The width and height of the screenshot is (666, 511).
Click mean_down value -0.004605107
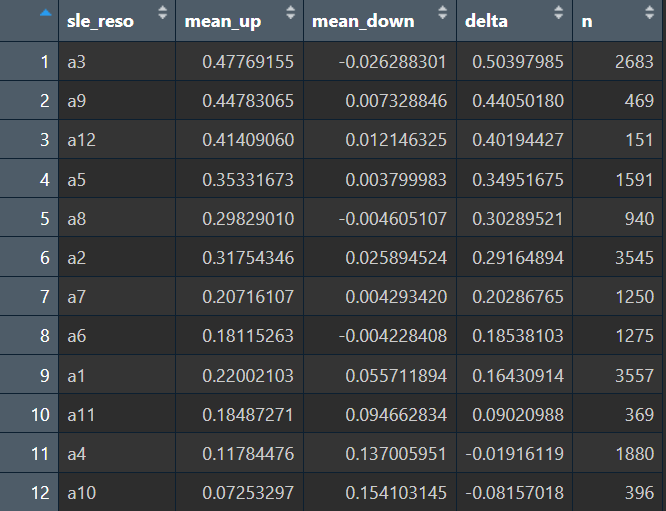point(392,219)
